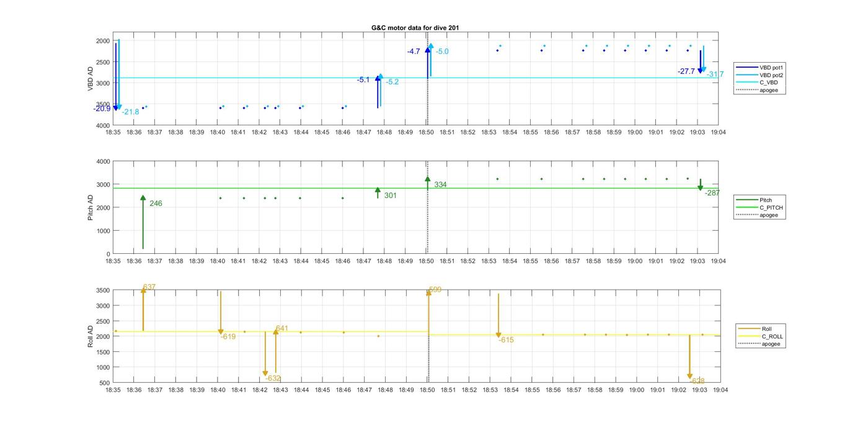Select the "C_ROLL" legend entry
The image size is (868, 430).
pyautogui.click(x=761, y=336)
